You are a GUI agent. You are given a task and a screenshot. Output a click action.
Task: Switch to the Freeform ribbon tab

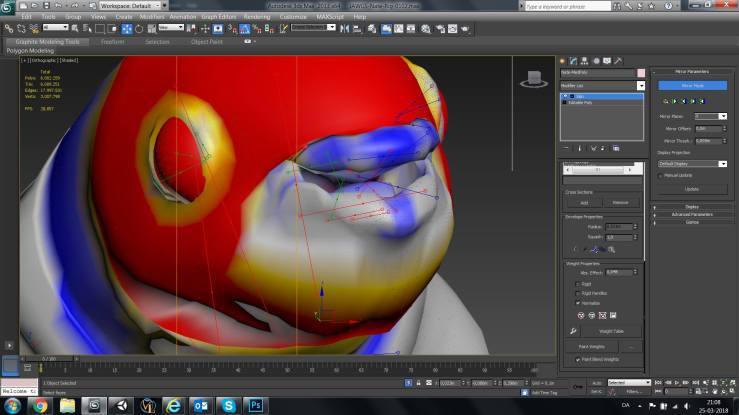coord(113,42)
